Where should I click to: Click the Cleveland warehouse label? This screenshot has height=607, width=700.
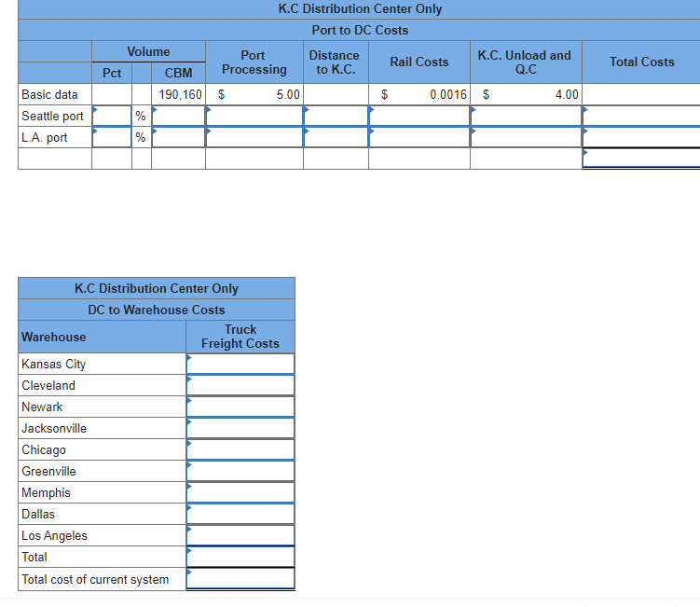[x=48, y=385]
